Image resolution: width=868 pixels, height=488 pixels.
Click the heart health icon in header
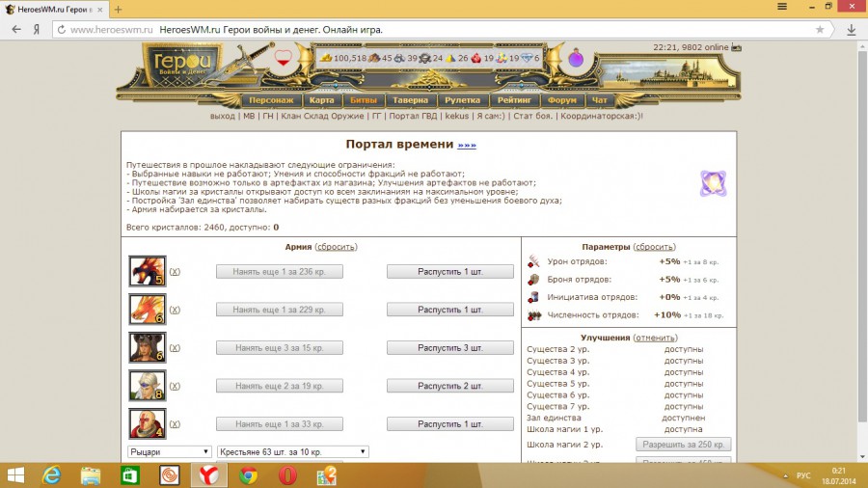(283, 58)
